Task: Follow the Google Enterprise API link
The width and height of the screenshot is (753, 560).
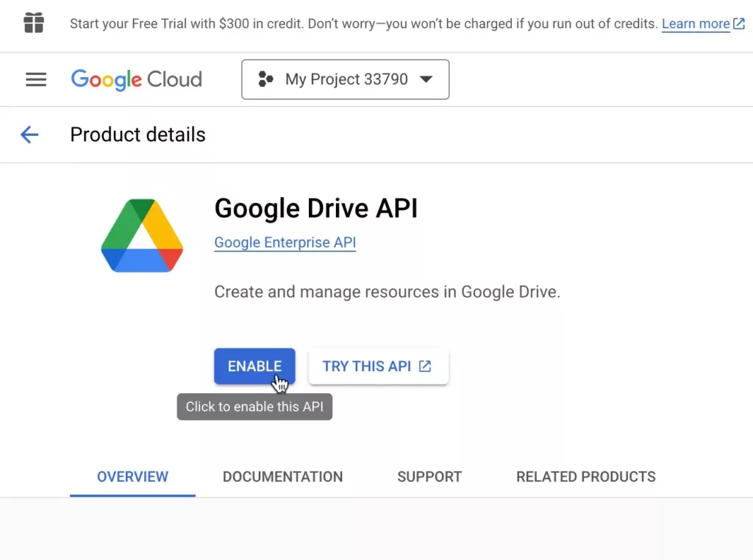Action: point(285,243)
